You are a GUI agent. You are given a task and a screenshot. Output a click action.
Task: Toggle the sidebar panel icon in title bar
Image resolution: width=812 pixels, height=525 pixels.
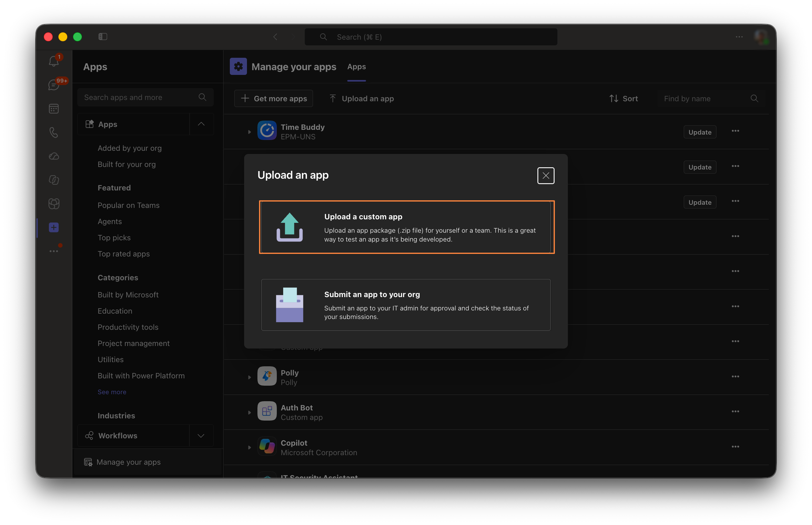tap(103, 37)
